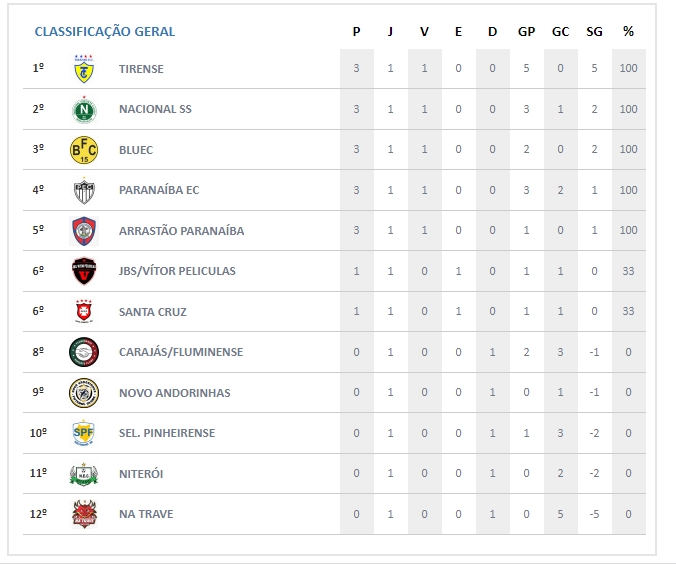Viewport: 676px width, 564px height.
Task: Click the Carajás/Fluminense round badge
Action: pyautogui.click(x=84, y=352)
